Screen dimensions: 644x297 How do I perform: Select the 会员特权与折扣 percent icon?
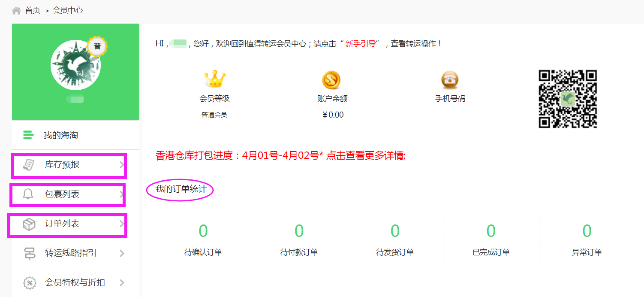coord(29,282)
